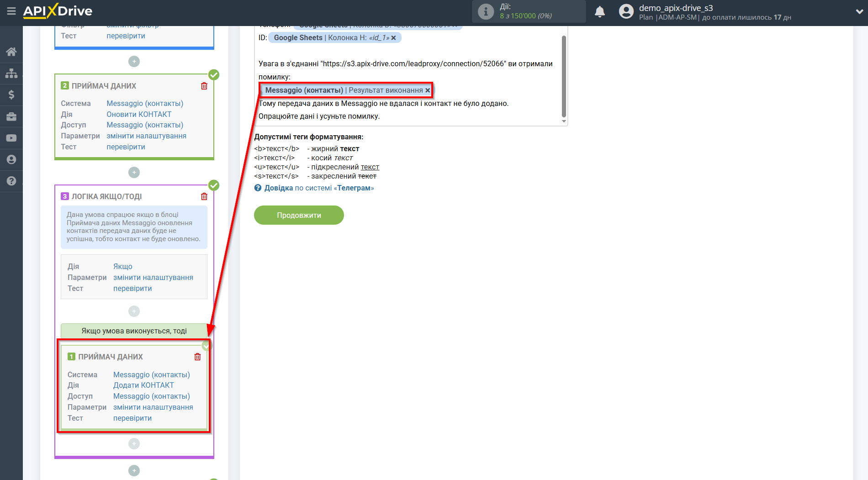This screenshot has width=868, height=480.
Task: Open Messaggio system link in nested block
Action: (x=152, y=375)
